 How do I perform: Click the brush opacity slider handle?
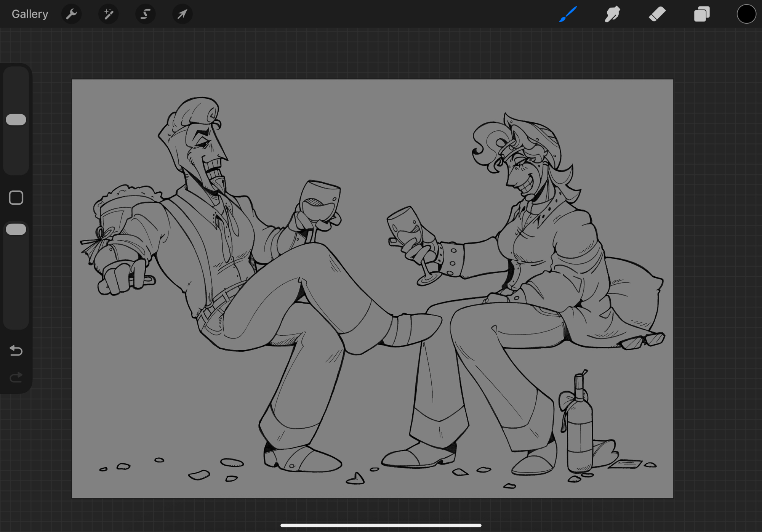(16, 229)
